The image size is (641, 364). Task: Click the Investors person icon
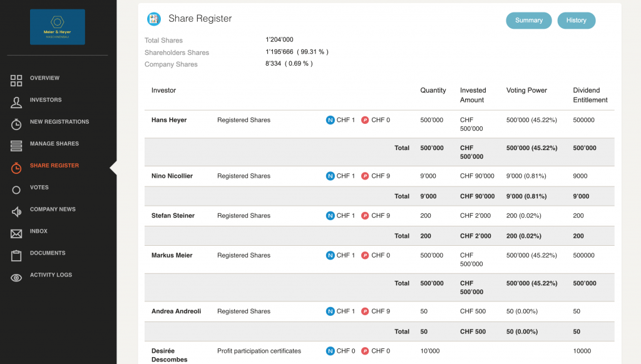click(16, 102)
